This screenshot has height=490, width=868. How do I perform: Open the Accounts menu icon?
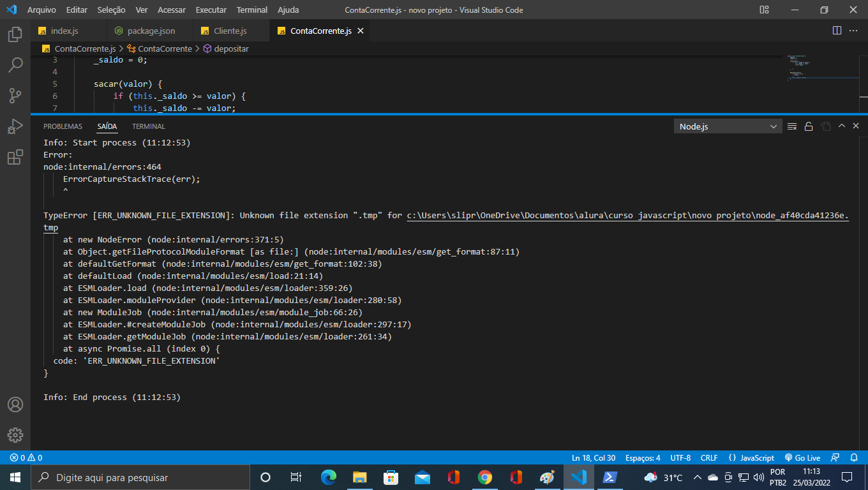[x=15, y=405]
